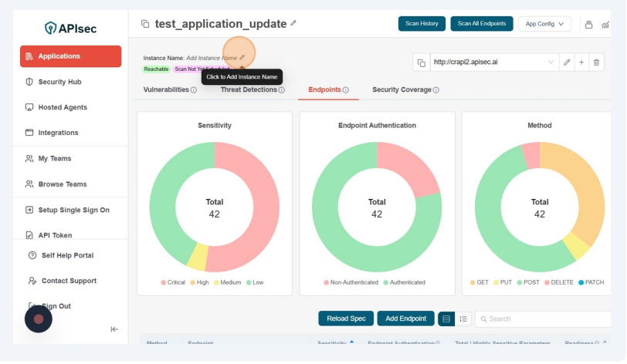This screenshot has width=627, height=364.
Task: Click the pencil icon to add instance name
Action: point(242,57)
